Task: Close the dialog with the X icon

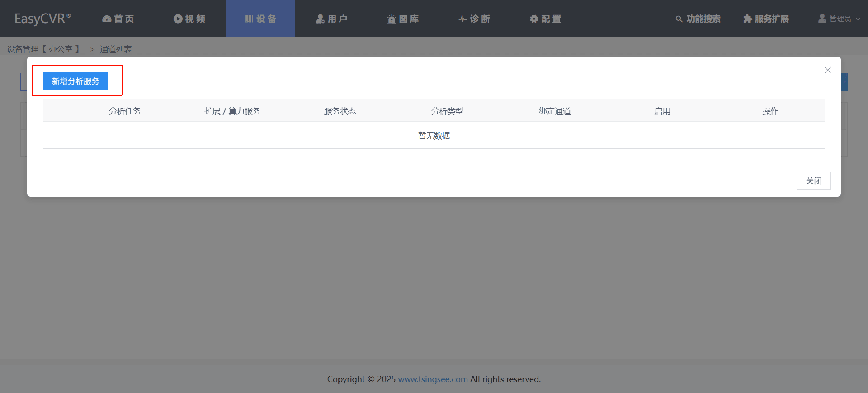Action: pos(827,70)
